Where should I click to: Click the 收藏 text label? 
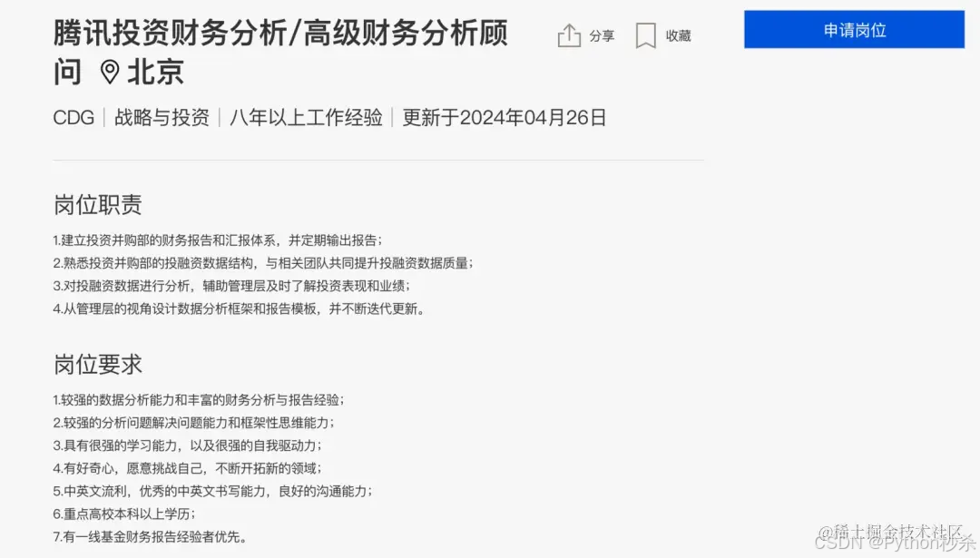[x=678, y=36]
